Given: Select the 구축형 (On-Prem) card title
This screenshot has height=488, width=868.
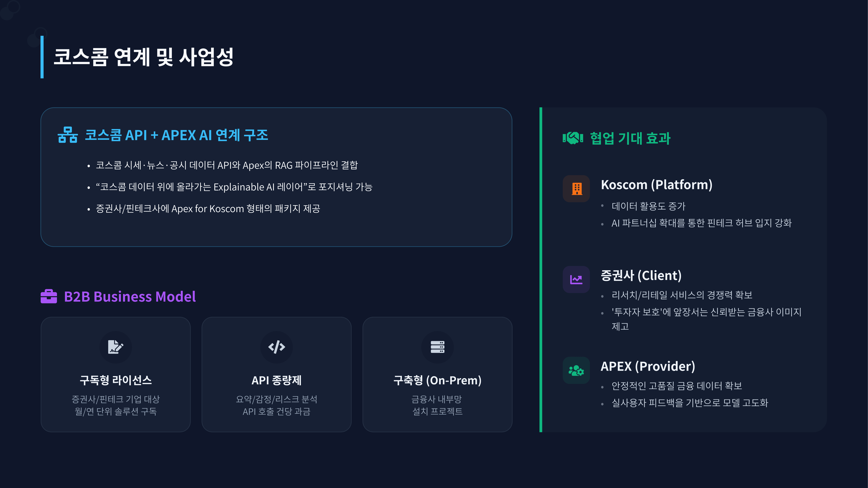Looking at the screenshot, I should tap(437, 380).
